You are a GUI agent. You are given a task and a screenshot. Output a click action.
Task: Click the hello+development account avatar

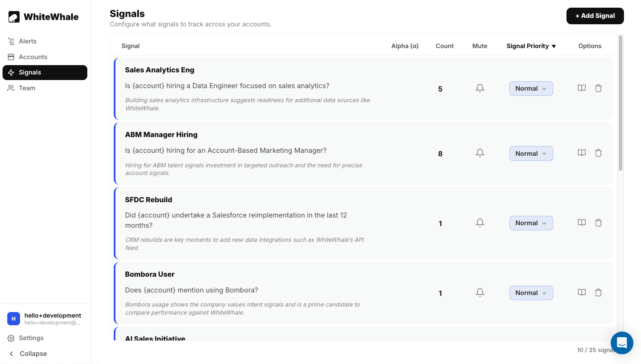14,318
